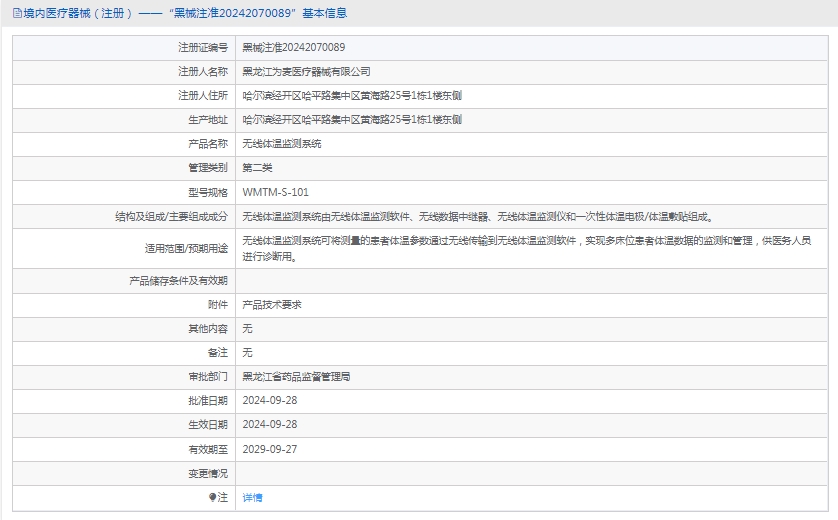Screen dimensions: 838x520
Task: Select approval date 2024-09-28 in 批准日期 row
Action: tap(270, 400)
